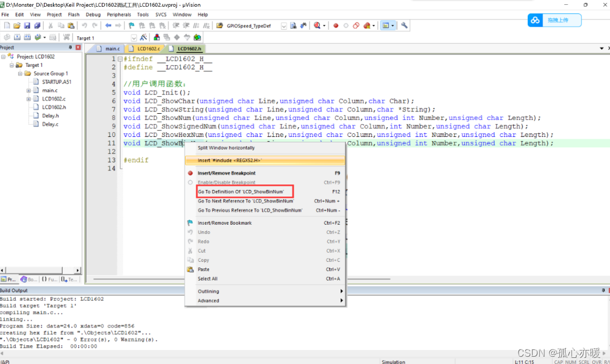Collapse the #ifndef code fold marker
Image resolution: width=610 pixels, height=364 pixels.
[120, 59]
